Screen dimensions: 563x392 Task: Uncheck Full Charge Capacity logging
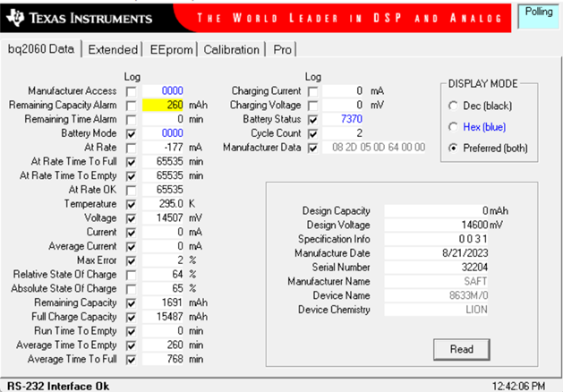click(x=131, y=318)
